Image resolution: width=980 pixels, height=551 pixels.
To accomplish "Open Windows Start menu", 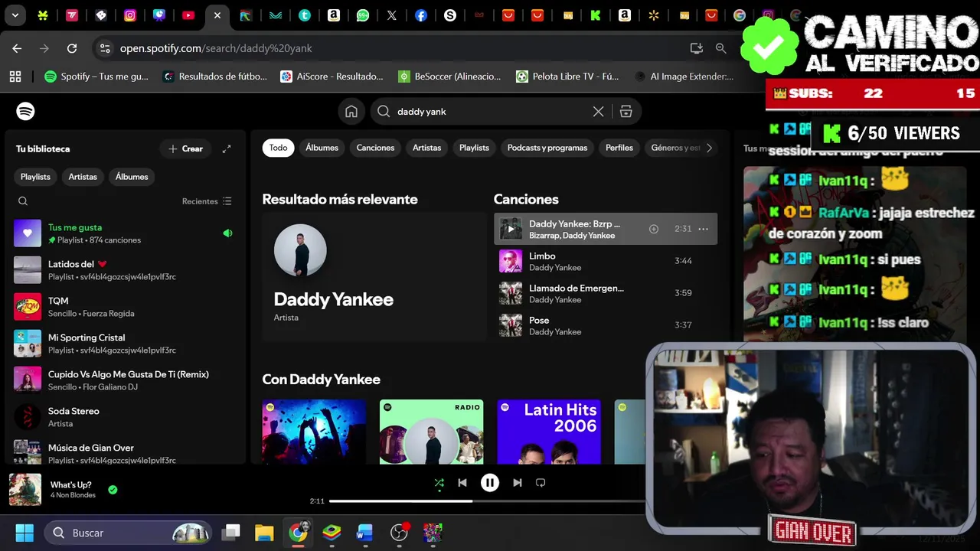I will click(24, 533).
